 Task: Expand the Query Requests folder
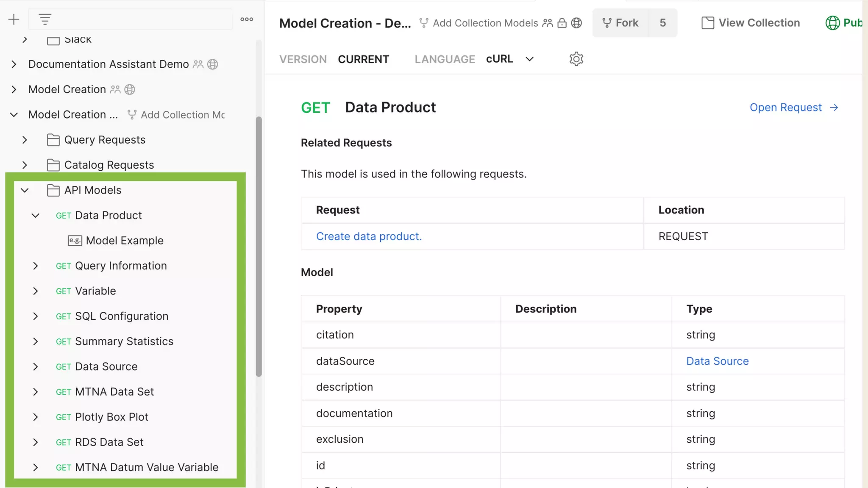25,140
